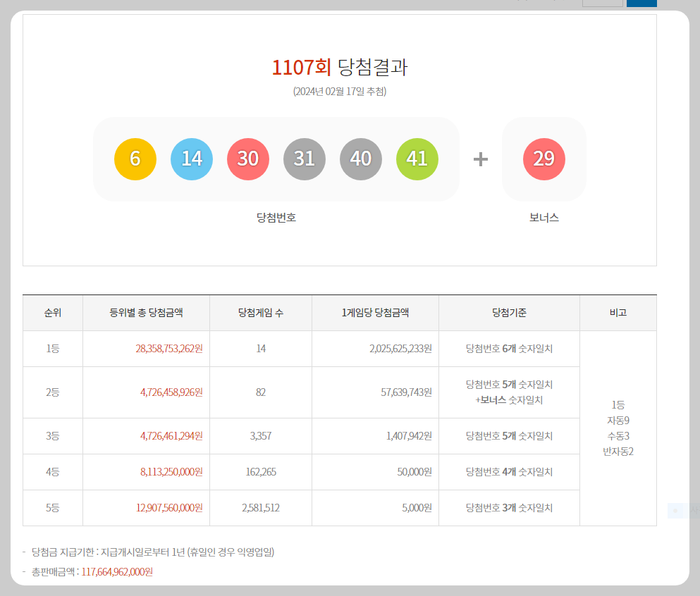700x596 pixels.
Task: Click the yellow winning ball number 6
Action: 135,159
